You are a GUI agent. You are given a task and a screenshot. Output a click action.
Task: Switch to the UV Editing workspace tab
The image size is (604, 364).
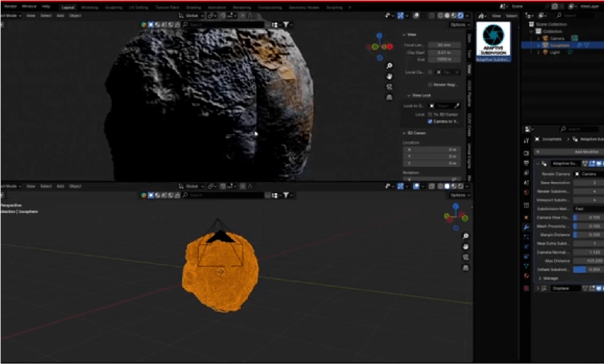click(x=138, y=7)
